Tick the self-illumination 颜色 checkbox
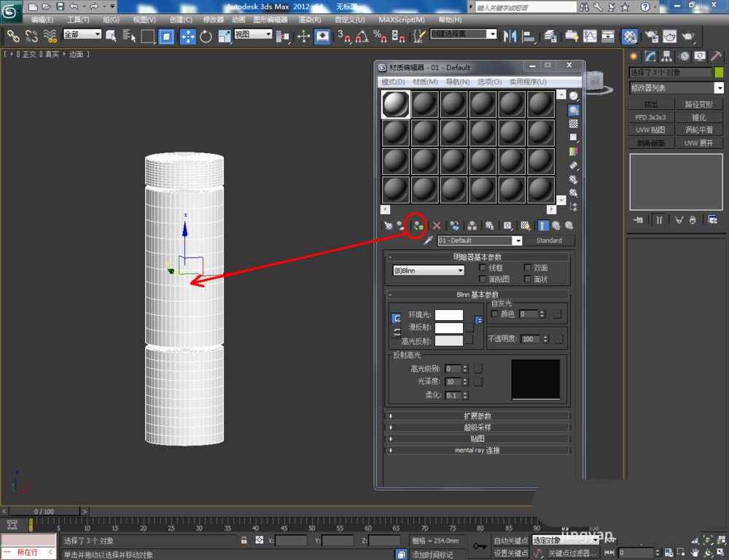This screenshot has width=729, height=560. pos(495,314)
